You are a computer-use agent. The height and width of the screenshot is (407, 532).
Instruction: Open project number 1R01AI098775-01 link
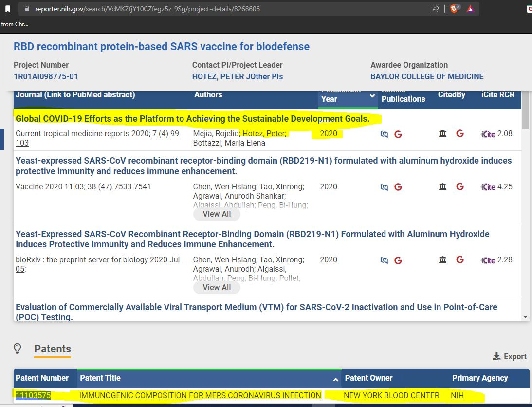pyautogui.click(x=46, y=77)
